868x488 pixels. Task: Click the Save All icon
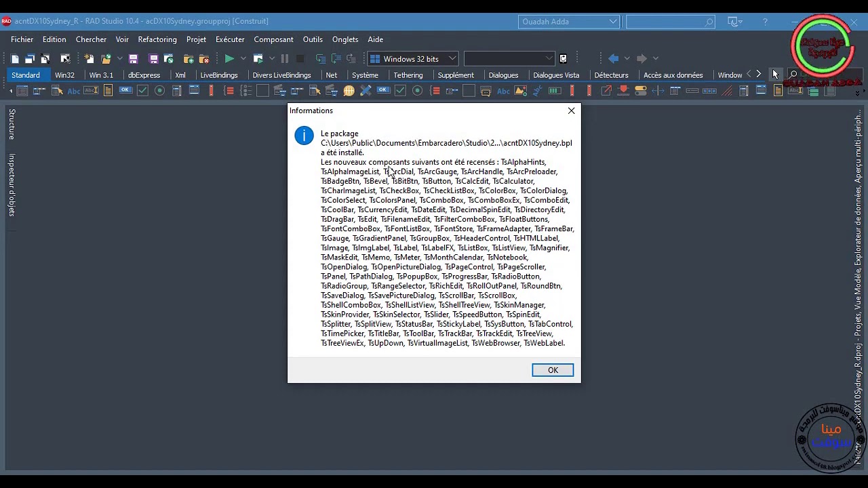[x=153, y=59]
